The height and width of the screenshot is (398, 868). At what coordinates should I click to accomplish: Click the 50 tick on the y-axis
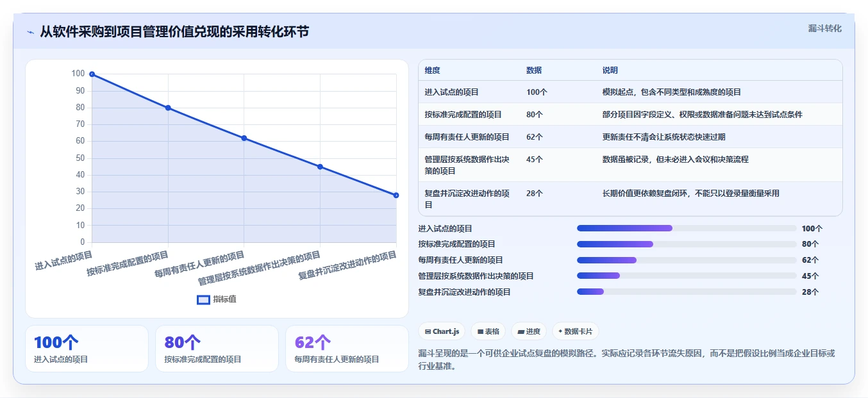[80, 158]
